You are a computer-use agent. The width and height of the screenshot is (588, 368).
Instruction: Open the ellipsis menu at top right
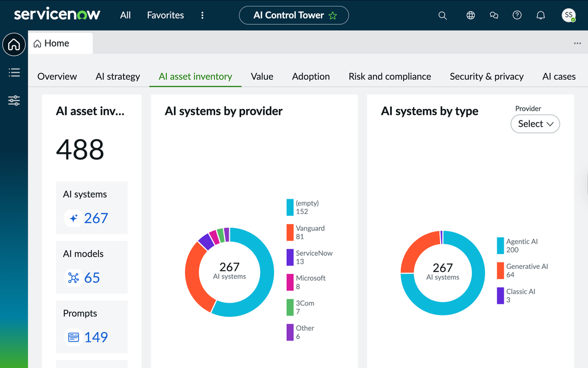[x=577, y=42]
